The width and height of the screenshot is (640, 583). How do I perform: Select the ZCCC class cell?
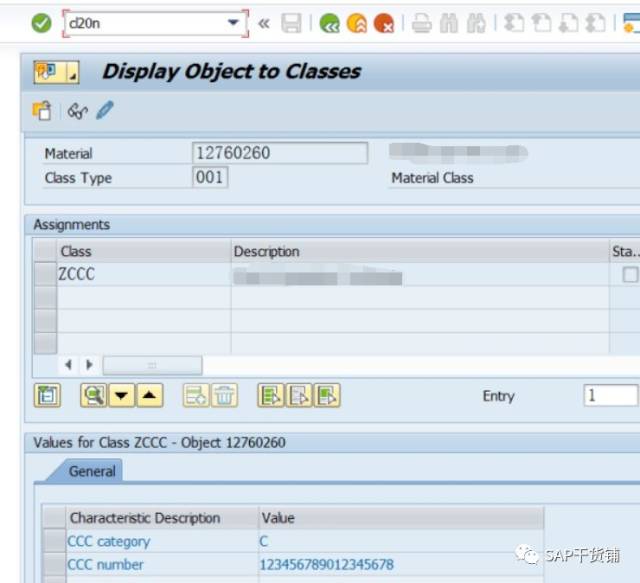144,274
